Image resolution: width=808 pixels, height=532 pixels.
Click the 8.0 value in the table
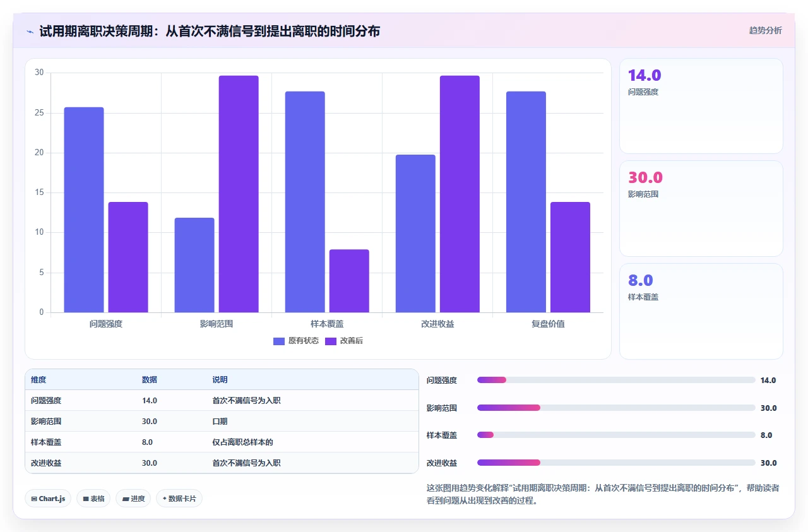point(148,442)
